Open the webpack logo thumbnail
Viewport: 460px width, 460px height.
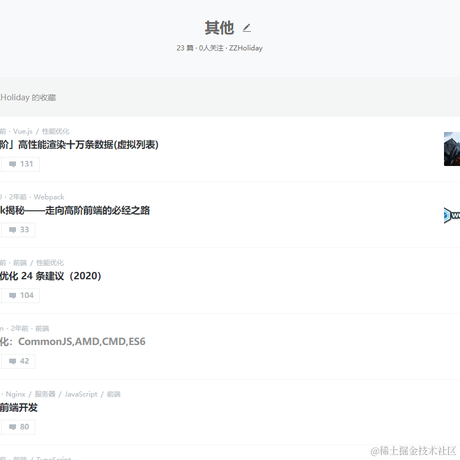(452, 215)
